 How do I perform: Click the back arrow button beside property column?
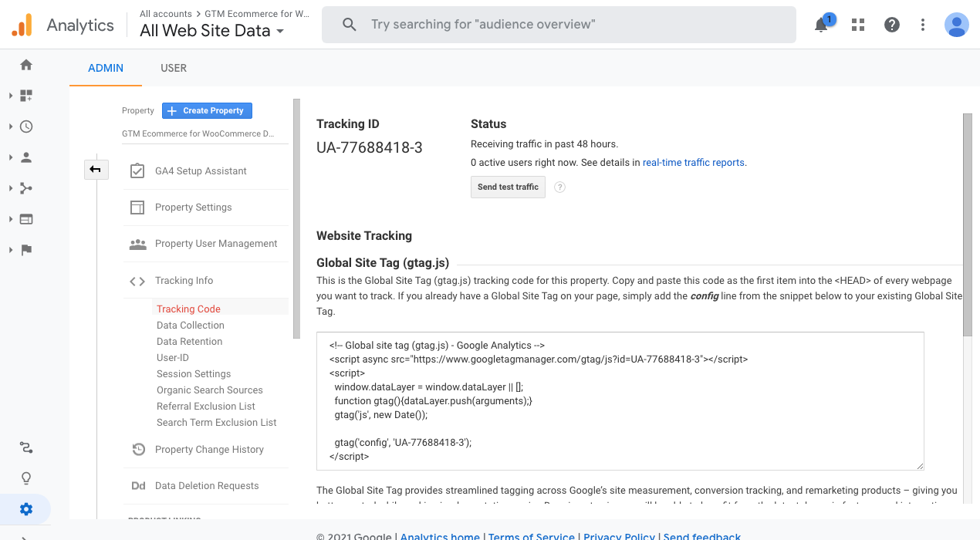[96, 169]
